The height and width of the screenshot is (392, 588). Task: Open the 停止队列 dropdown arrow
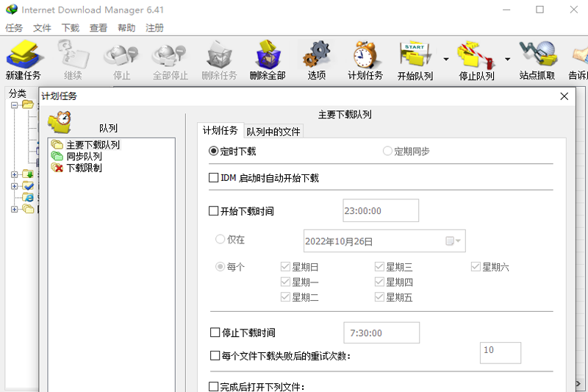(507, 59)
